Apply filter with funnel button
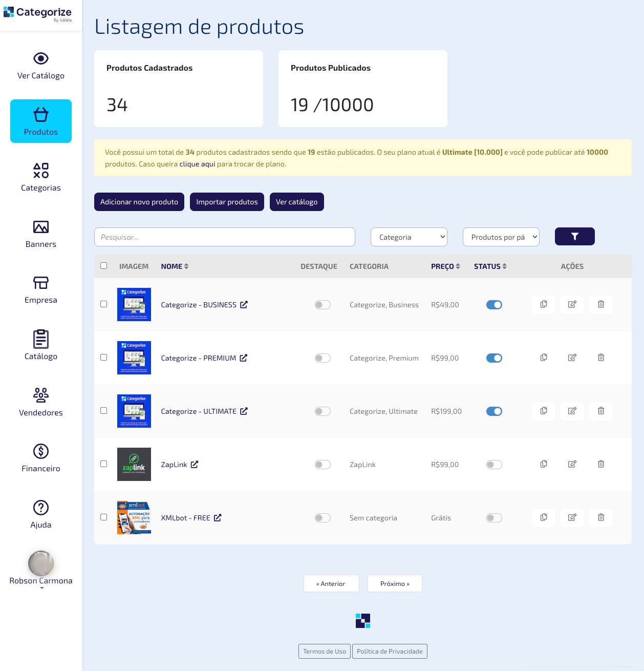The image size is (644, 671). 575,237
